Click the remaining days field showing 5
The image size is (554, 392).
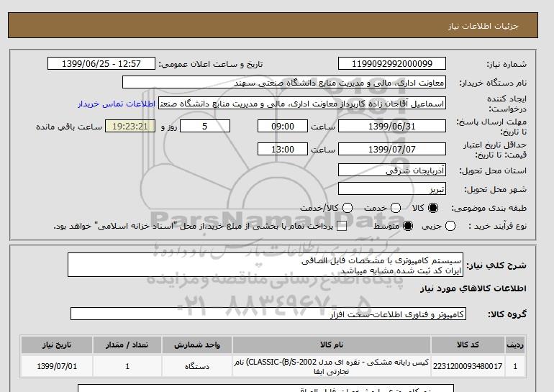click(x=205, y=126)
